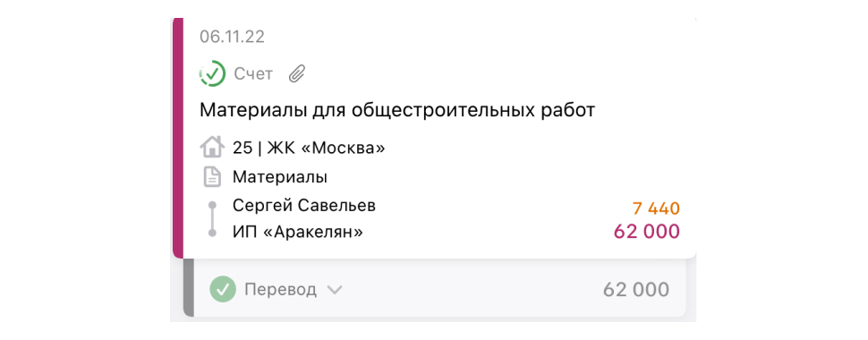This screenshot has width=868, height=340.
Task: Select the Материалы category text
Action: [280, 178]
